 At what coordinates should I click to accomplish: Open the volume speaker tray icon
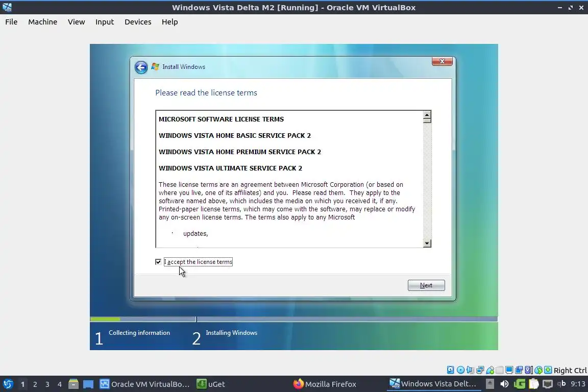(x=504, y=384)
